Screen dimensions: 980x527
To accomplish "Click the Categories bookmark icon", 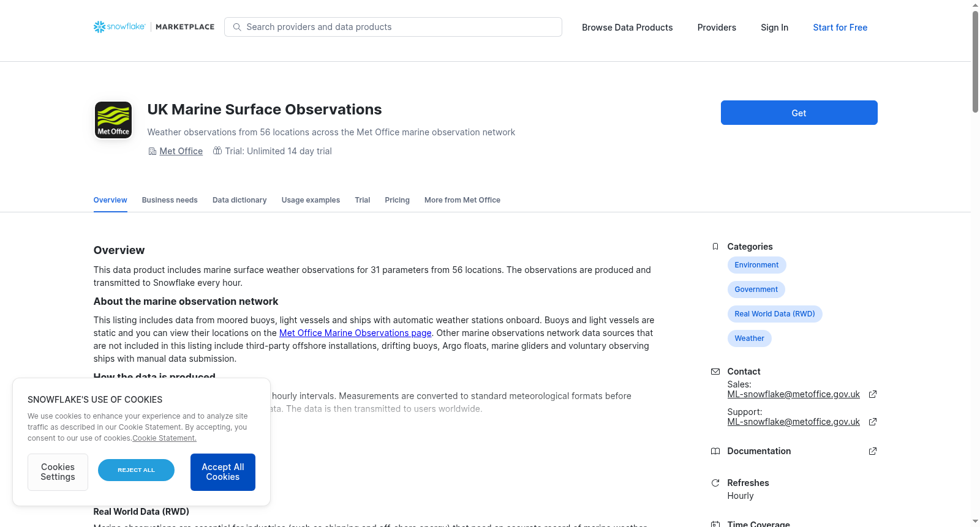I will (715, 247).
